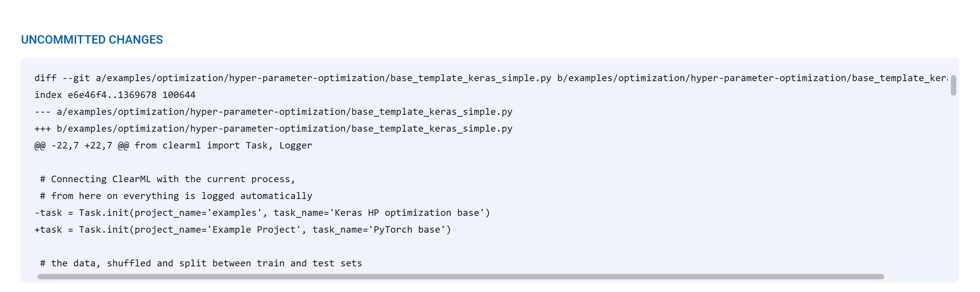Click the file mode '100644' text

pyautogui.click(x=179, y=95)
